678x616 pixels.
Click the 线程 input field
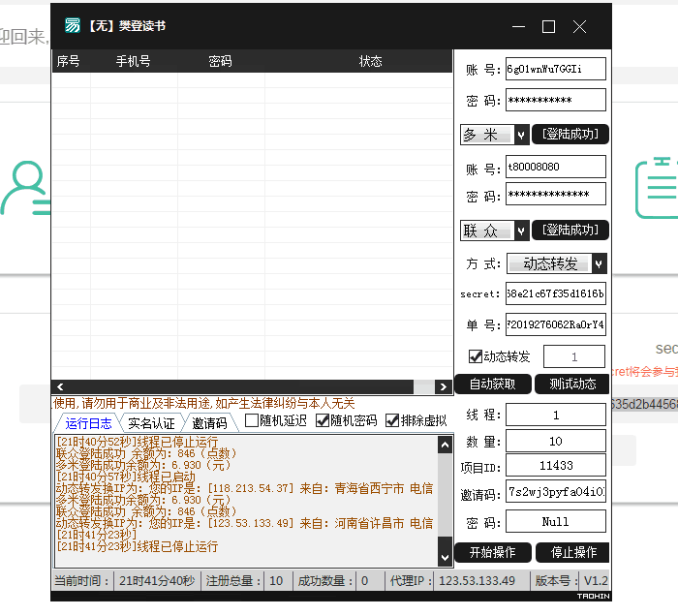click(x=556, y=415)
